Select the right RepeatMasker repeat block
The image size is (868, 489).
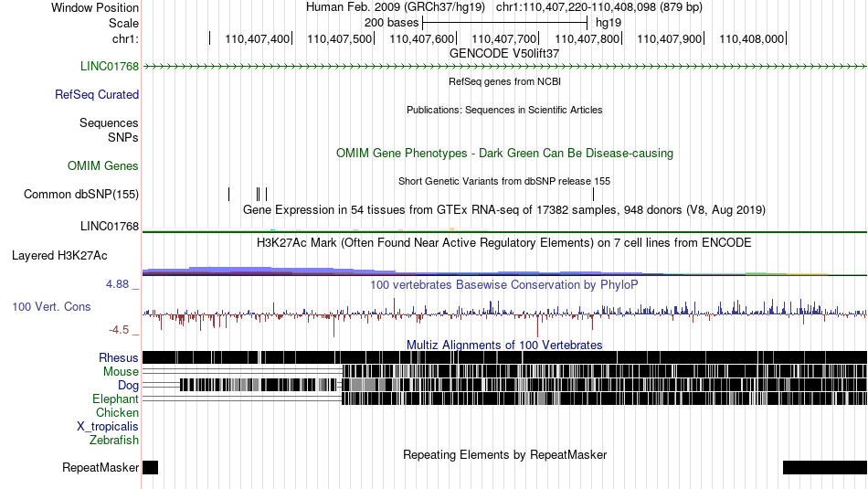825,467
